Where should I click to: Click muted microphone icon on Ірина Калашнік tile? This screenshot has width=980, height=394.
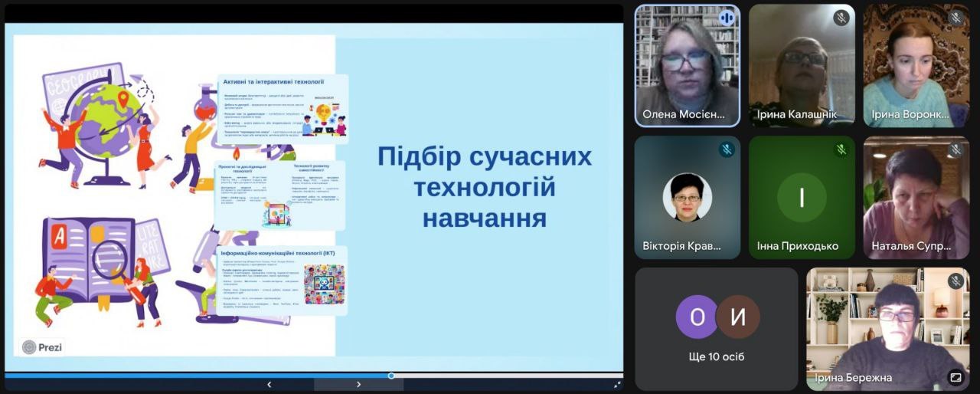(841, 18)
